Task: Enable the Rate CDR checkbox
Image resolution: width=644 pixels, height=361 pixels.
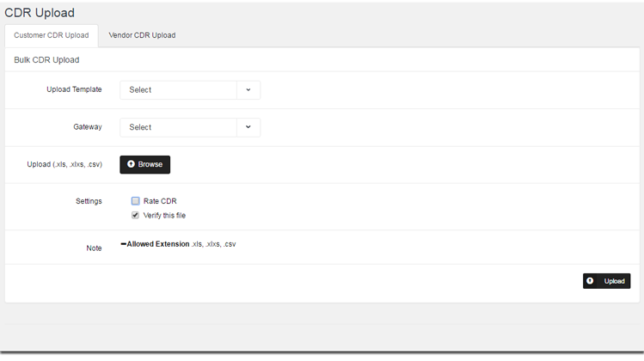Action: point(136,201)
